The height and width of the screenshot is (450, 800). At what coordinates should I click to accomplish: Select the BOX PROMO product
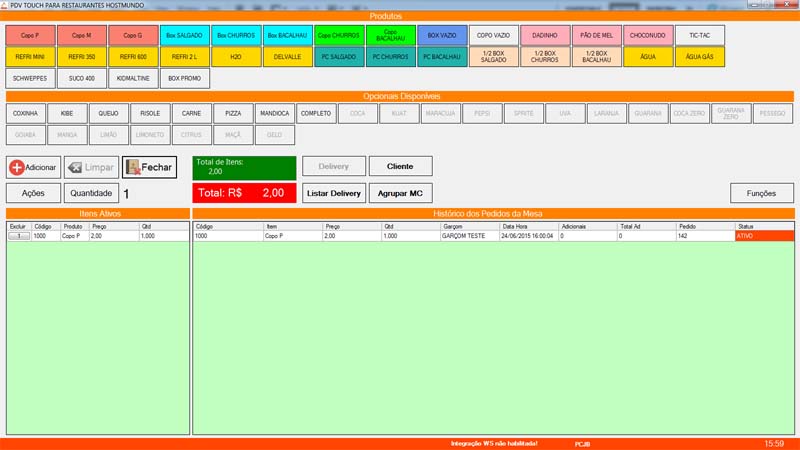(185, 77)
